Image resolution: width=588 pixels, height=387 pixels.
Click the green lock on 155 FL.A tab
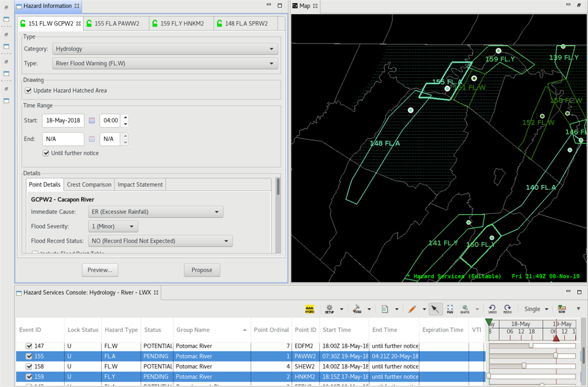coord(89,23)
